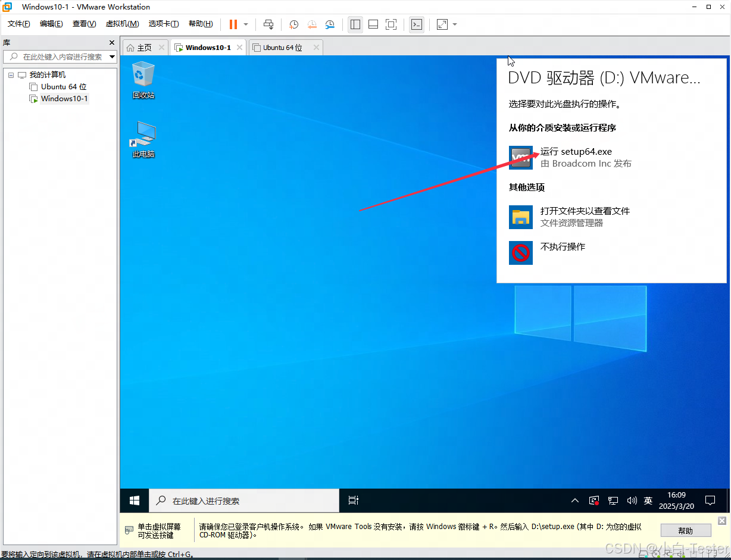731x560 pixels.
Task: Open Task View on the guest taskbar
Action: tap(354, 500)
